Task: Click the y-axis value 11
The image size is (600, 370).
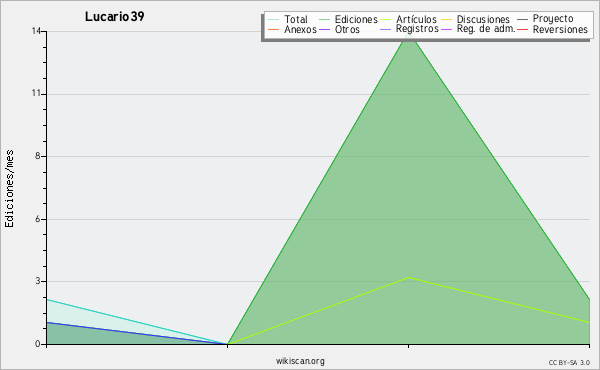Action: (x=36, y=93)
